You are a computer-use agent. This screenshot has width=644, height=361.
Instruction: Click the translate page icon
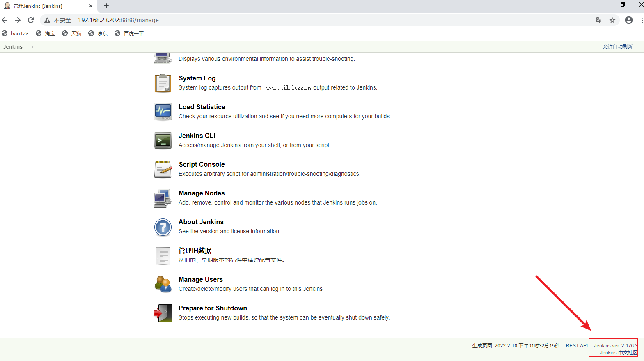[x=599, y=20]
